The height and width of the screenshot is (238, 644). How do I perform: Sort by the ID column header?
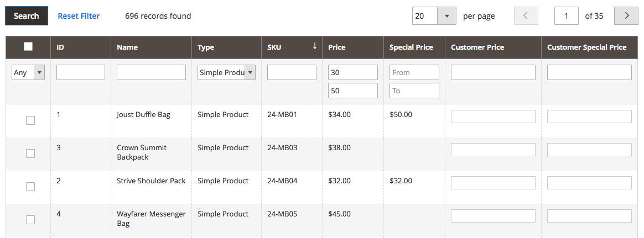[81, 47]
